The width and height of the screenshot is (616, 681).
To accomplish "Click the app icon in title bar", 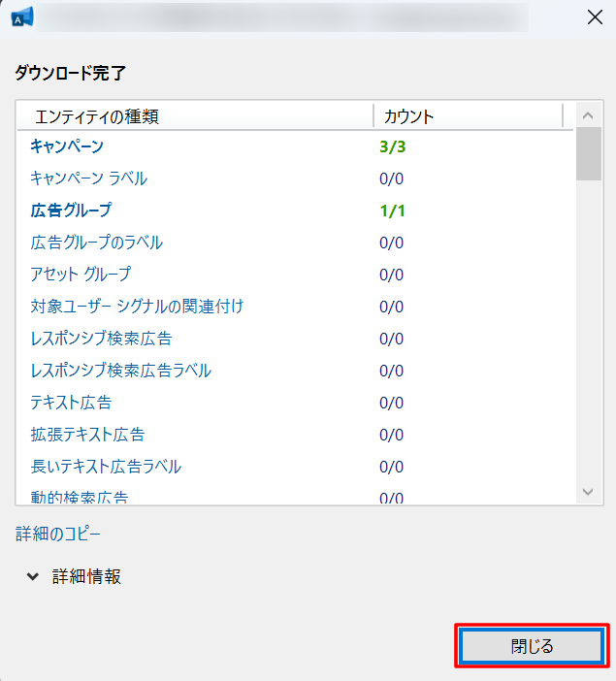I will pos(22,16).
